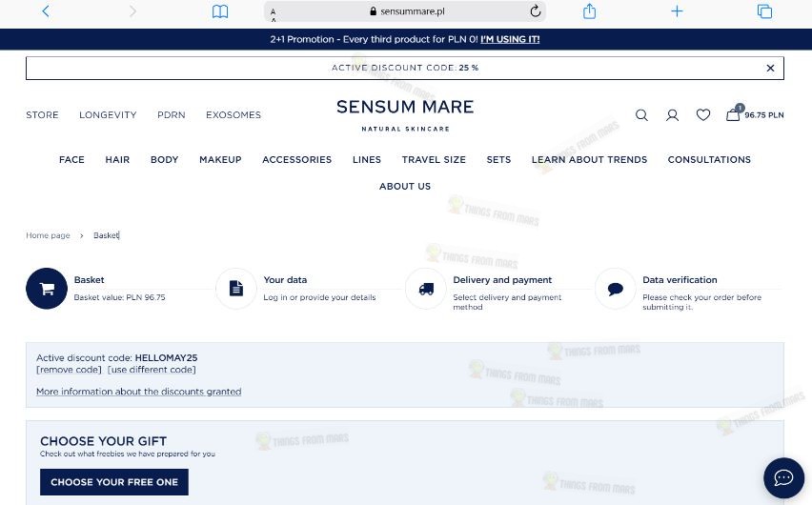Screen dimensions: 812x505
Task: Tap the sensummare.pl address bar
Action: click(404, 10)
